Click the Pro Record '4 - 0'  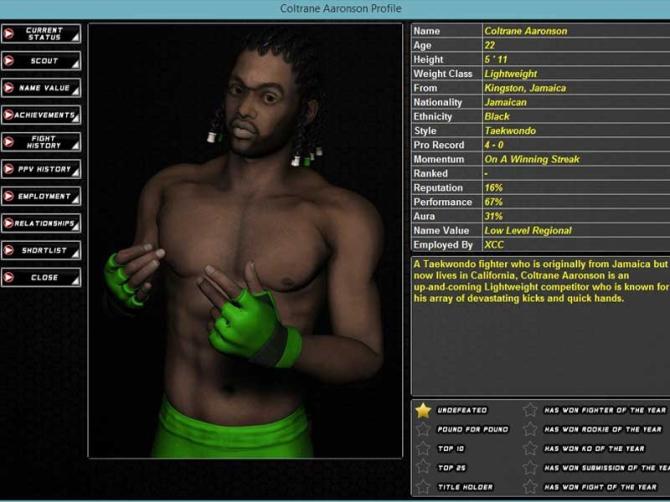pyautogui.click(x=494, y=145)
